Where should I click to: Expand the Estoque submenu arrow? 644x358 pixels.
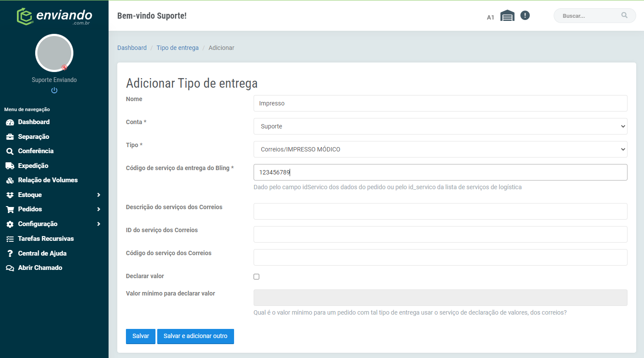(99, 195)
